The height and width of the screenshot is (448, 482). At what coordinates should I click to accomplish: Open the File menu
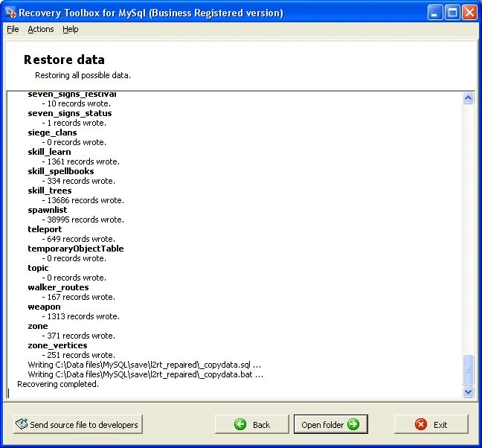pos(13,29)
